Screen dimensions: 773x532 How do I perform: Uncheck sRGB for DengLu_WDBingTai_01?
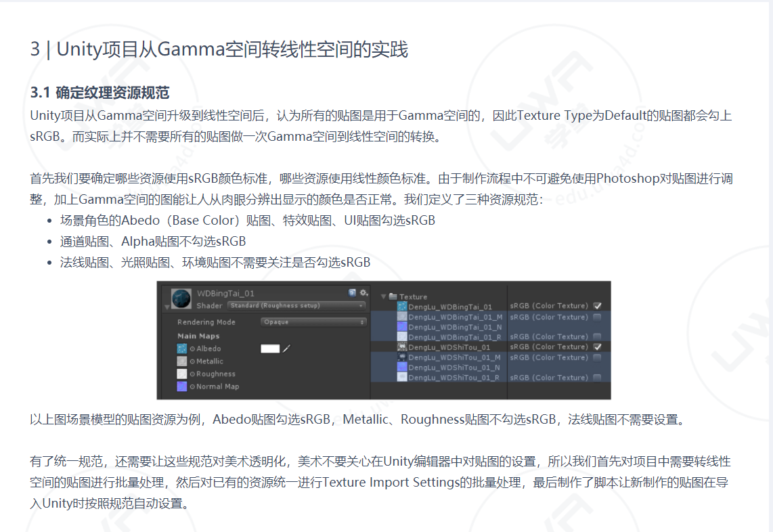(x=598, y=306)
